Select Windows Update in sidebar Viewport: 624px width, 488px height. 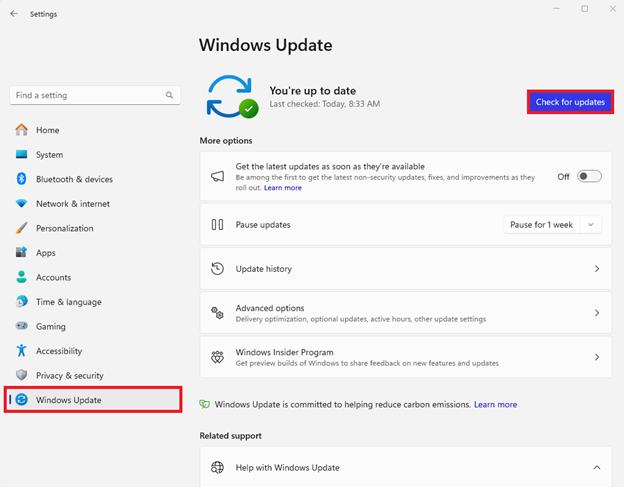pos(93,400)
